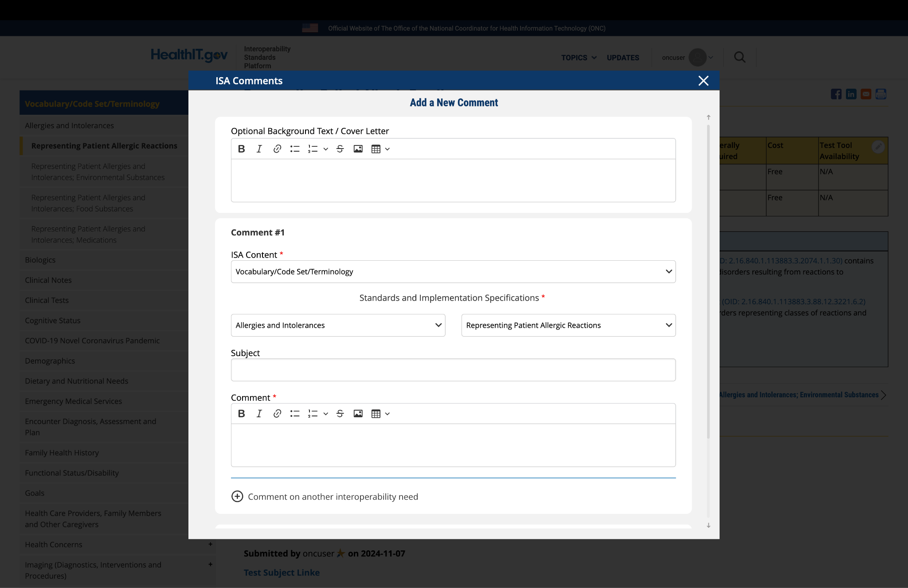Image resolution: width=908 pixels, height=588 pixels.
Task: Close the ISA Comments dialog
Action: (703, 81)
